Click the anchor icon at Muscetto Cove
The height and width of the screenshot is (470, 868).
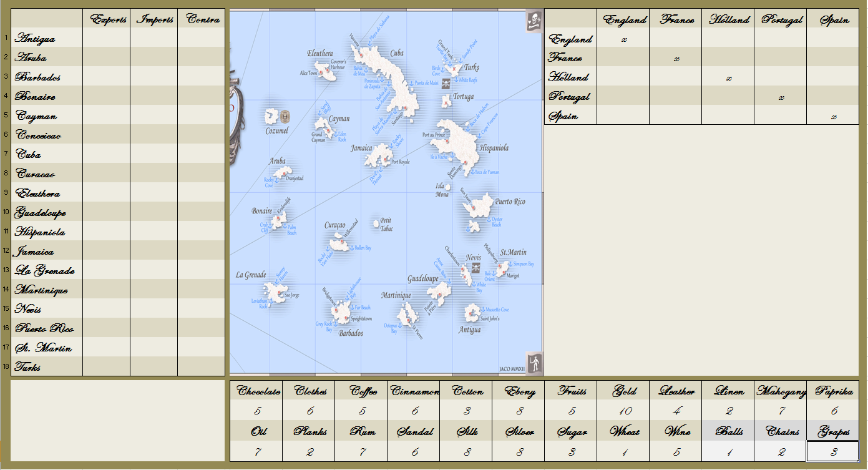point(482,309)
